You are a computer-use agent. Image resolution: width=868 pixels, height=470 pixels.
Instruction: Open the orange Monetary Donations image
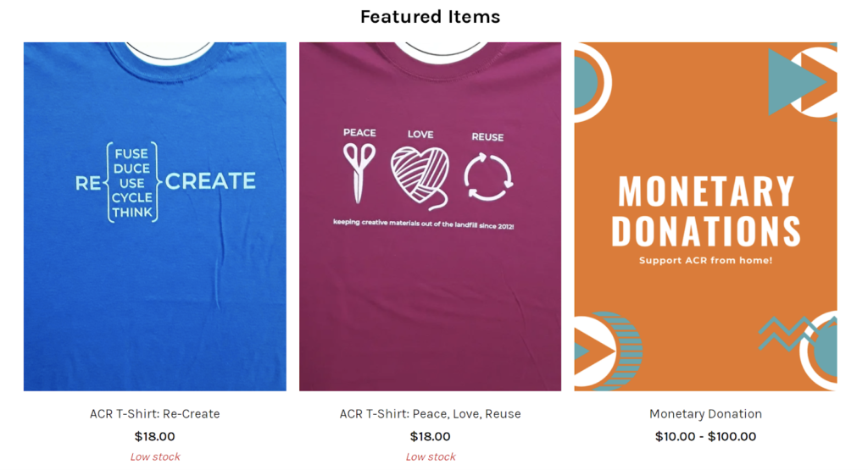click(x=706, y=216)
